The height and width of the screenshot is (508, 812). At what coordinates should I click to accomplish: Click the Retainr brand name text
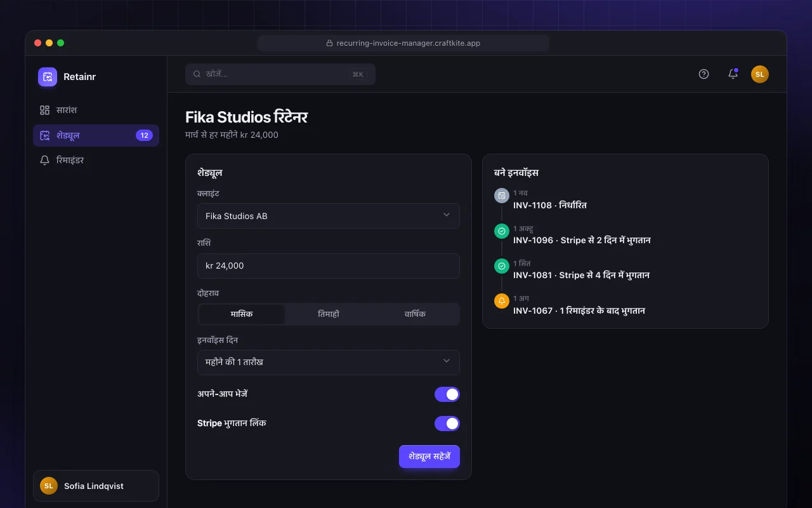[x=79, y=77]
